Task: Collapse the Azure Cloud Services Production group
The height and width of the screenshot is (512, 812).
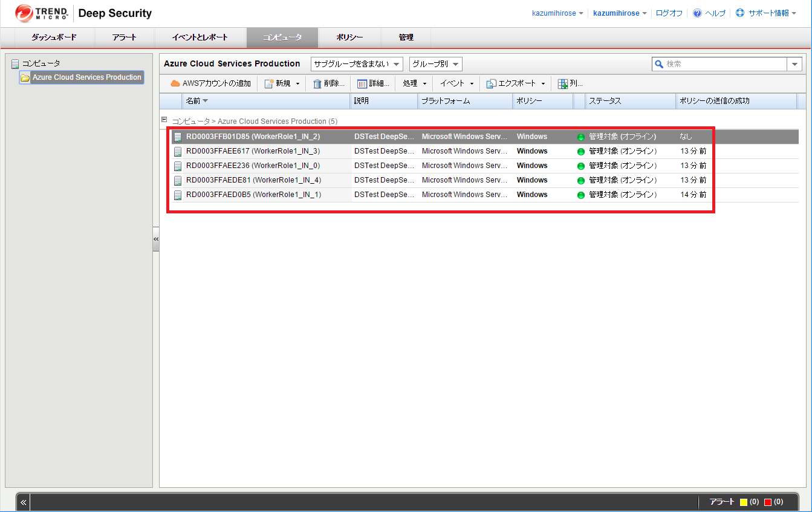Action: click(164, 120)
